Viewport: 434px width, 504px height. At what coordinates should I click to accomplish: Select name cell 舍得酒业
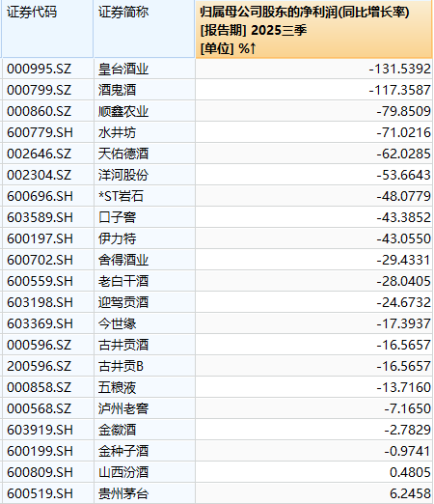coord(145,260)
